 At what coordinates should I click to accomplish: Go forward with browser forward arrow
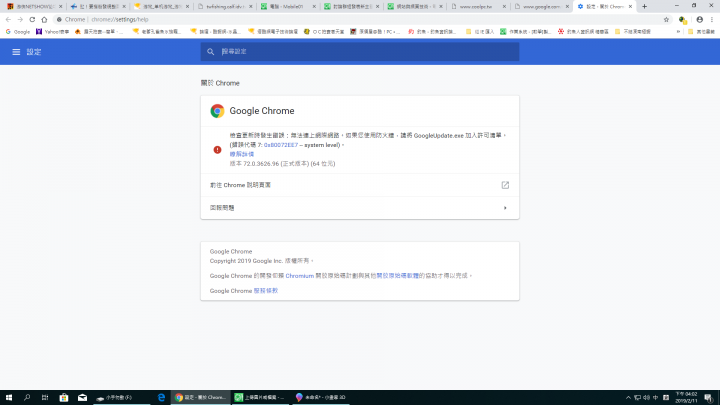(x=20, y=19)
